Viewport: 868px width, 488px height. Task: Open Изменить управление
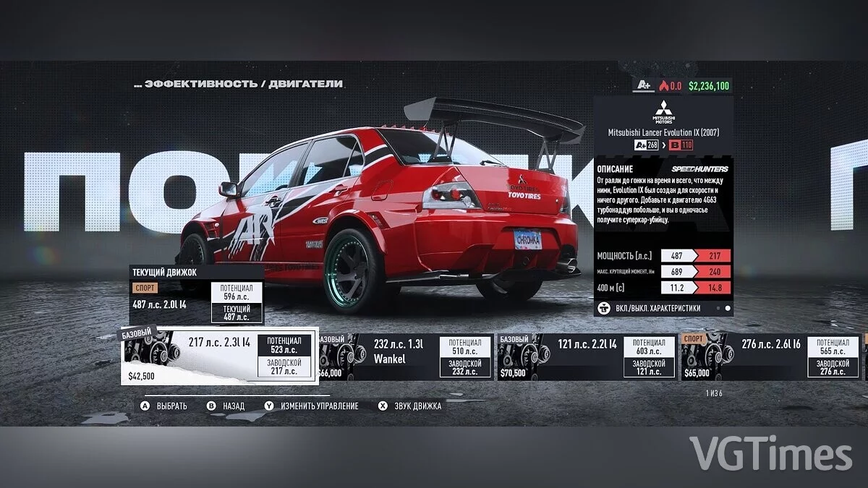[318, 406]
